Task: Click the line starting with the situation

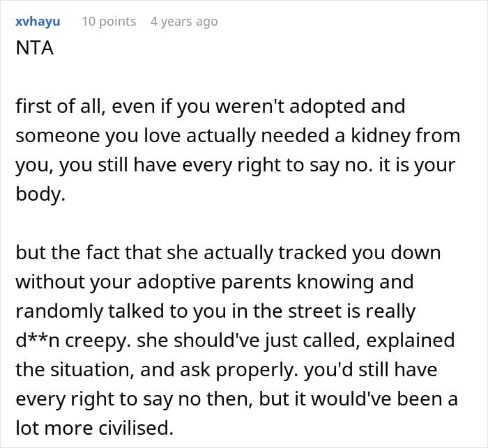Action: (226, 369)
